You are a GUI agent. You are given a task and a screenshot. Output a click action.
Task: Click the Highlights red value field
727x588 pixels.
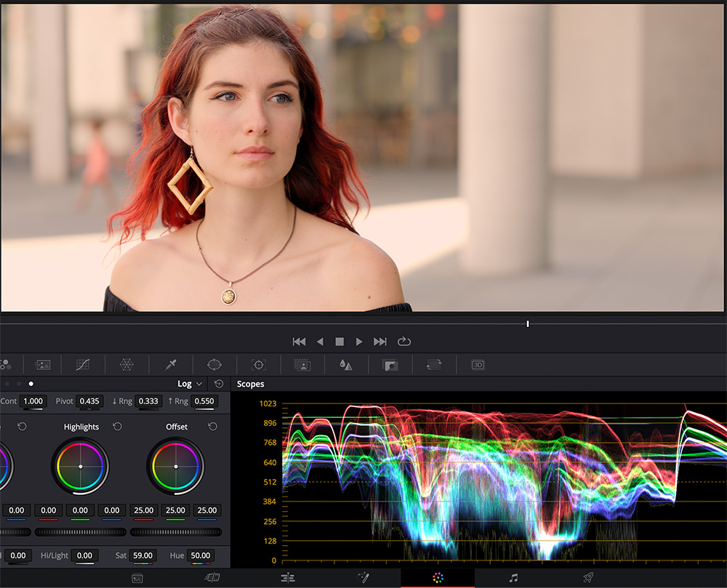pyautogui.click(x=48, y=511)
